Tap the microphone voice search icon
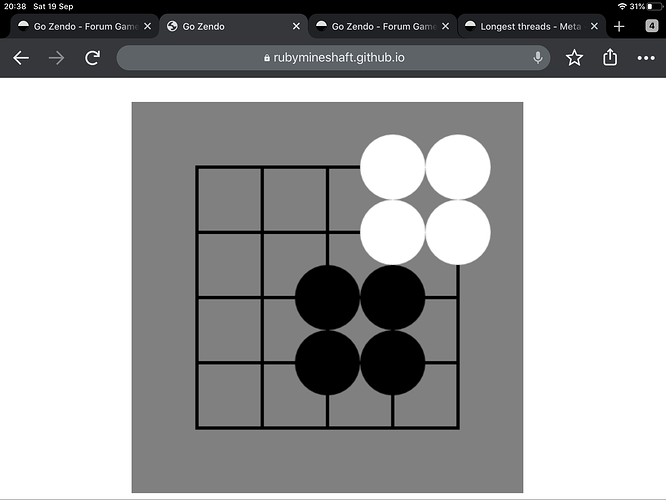The image size is (666, 500). click(538, 57)
